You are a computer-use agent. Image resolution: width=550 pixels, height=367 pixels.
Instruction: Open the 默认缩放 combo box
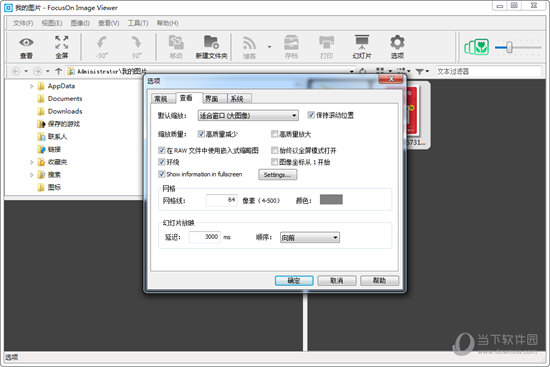click(x=248, y=115)
